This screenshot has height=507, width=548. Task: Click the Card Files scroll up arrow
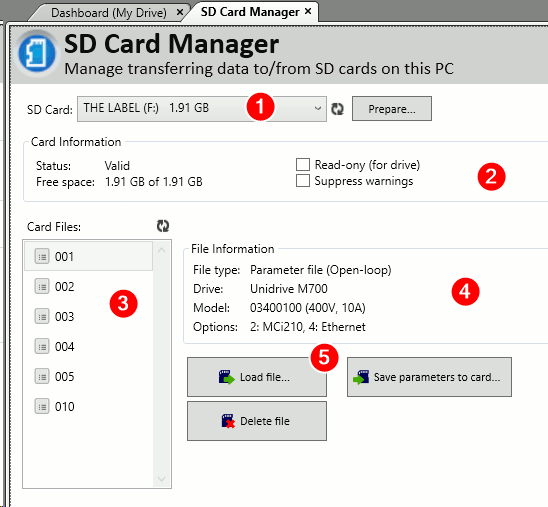[x=161, y=250]
